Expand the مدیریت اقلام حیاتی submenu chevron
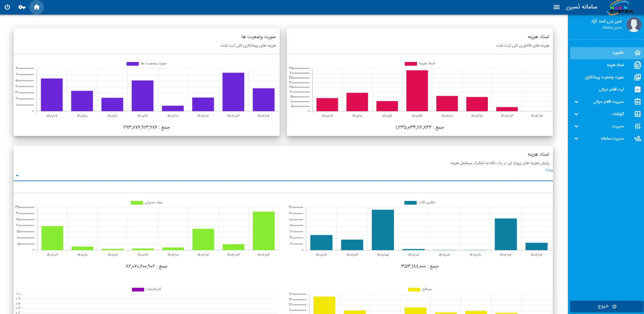This screenshot has width=644, height=314. pos(576,102)
